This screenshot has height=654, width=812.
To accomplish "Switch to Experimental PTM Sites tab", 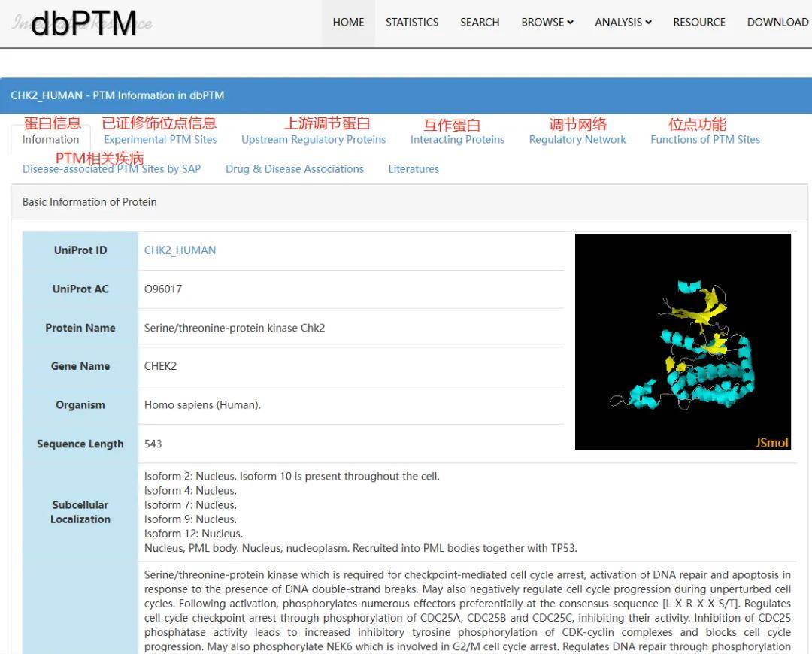I will click(x=160, y=140).
